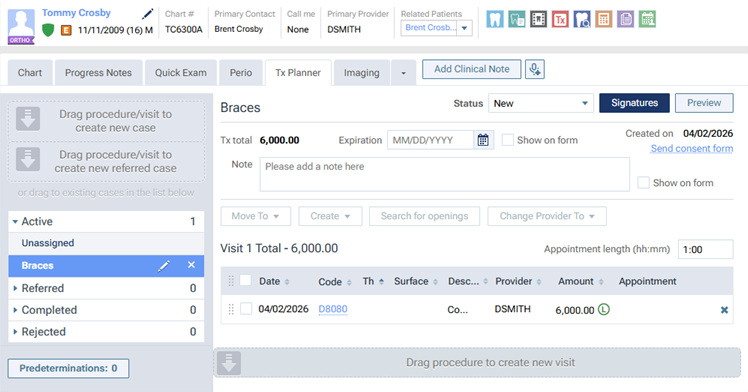Open the orange calculator ledger icon

click(603, 20)
